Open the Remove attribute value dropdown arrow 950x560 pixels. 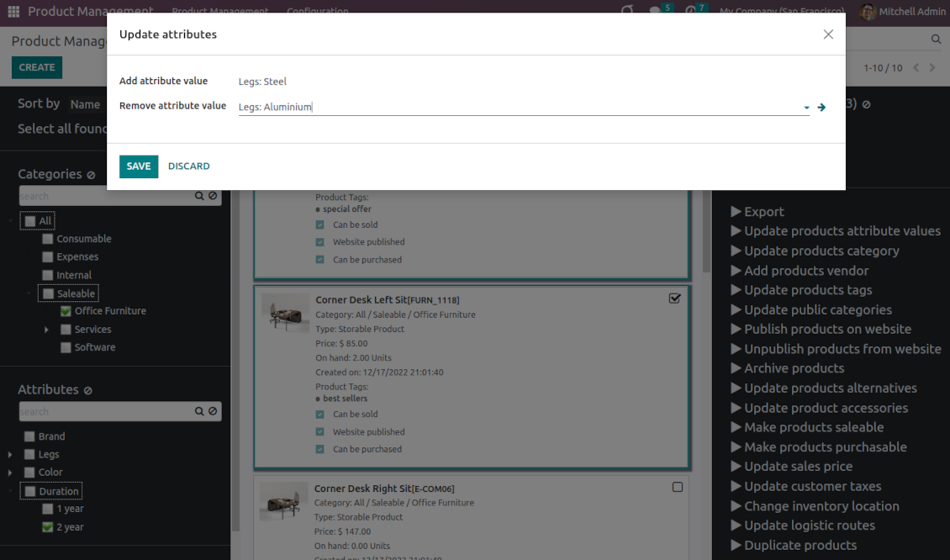tap(806, 108)
